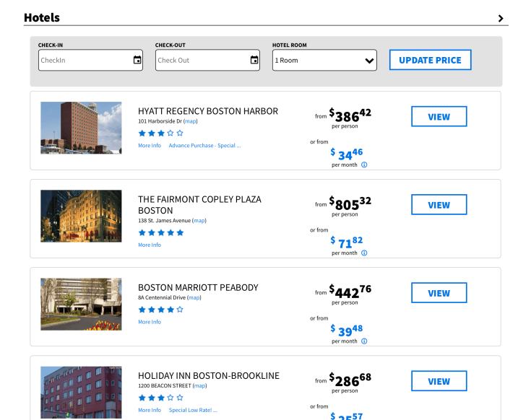This screenshot has height=420, width=531.
Task: Open Advance Purchase special link
Action: tap(204, 146)
